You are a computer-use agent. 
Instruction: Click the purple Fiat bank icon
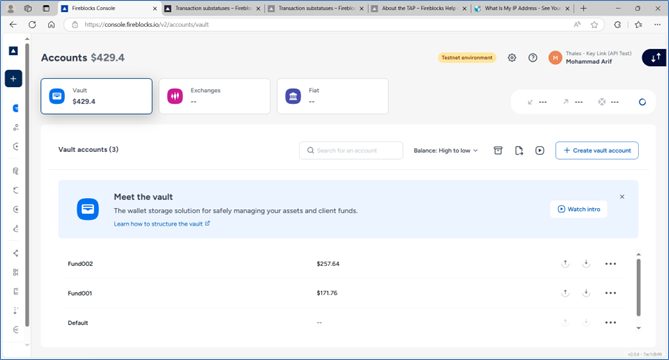[x=293, y=96]
